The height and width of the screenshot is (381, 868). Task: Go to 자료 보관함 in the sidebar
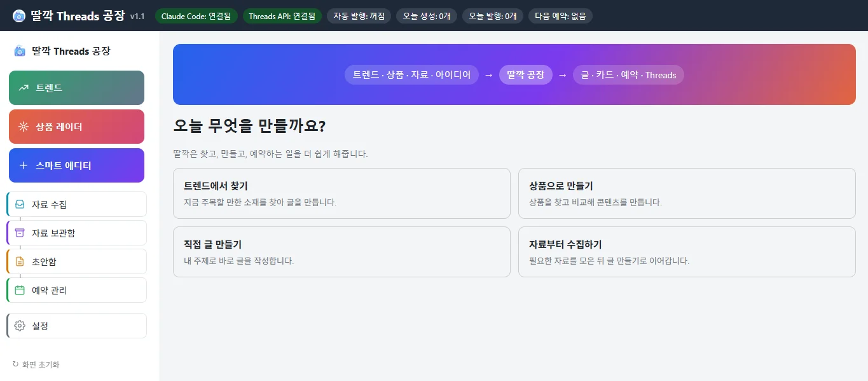76,233
